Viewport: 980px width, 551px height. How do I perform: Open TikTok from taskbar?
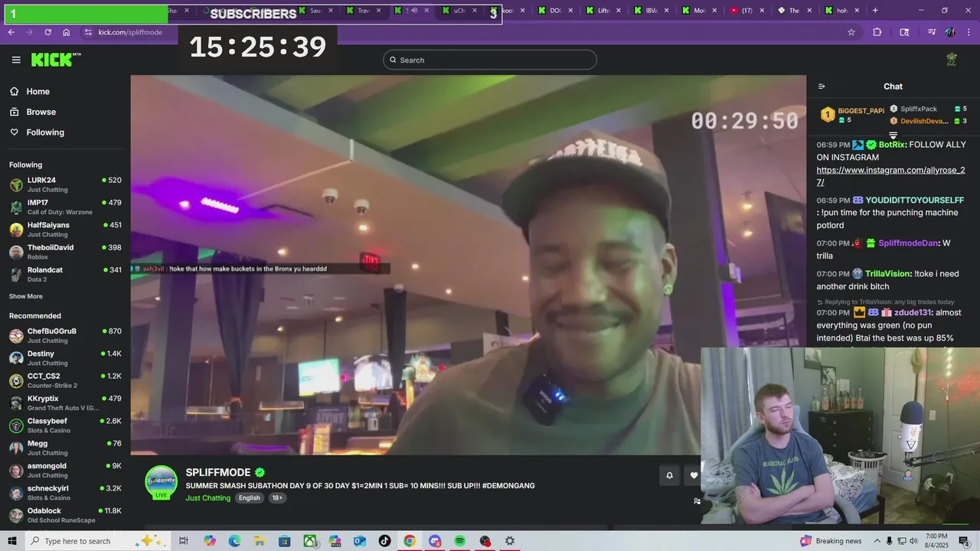[x=384, y=541]
